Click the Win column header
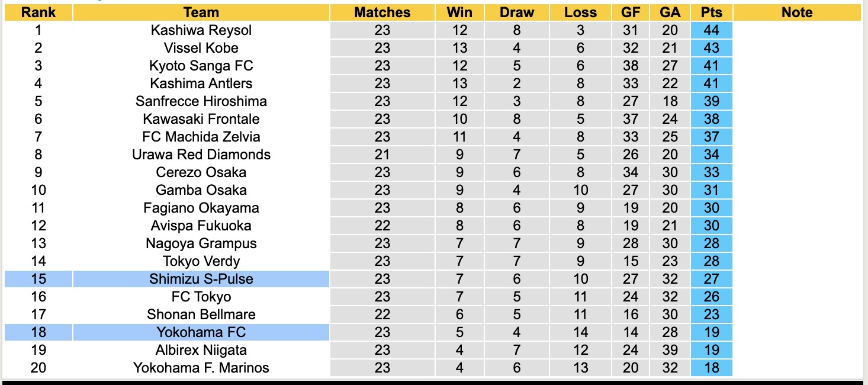 click(x=459, y=12)
